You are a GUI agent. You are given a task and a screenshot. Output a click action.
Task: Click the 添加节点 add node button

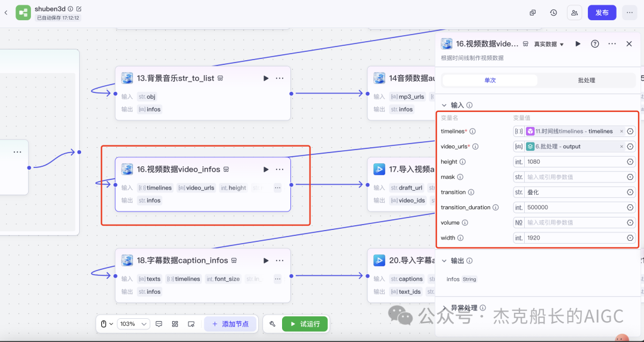coord(230,324)
